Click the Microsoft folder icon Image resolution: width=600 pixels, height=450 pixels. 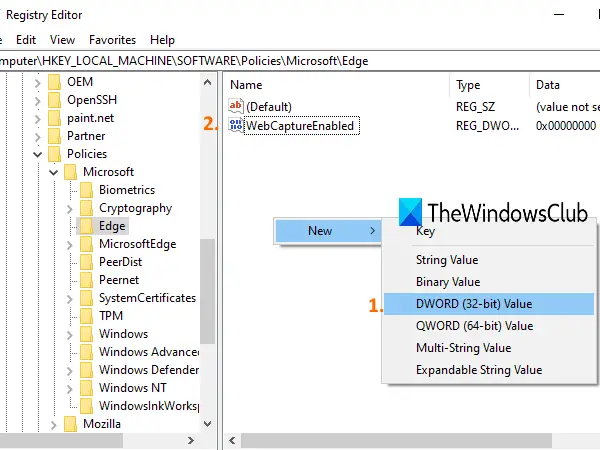pos(70,172)
